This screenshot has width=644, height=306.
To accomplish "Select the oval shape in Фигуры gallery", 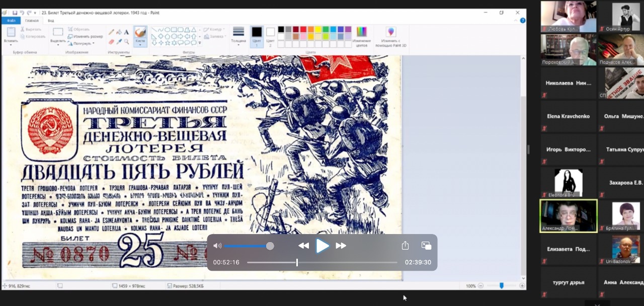I will pyautogui.click(x=167, y=30).
